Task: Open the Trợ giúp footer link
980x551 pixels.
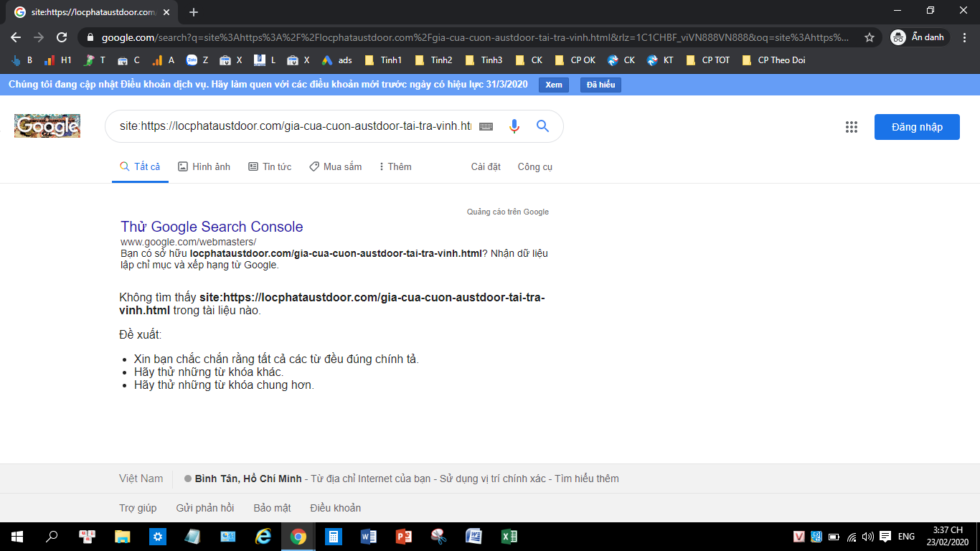Action: [138, 508]
